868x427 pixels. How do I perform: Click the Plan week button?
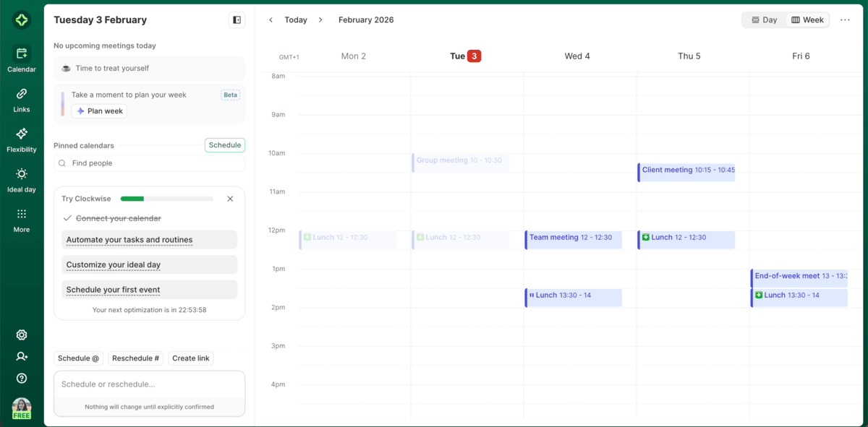[x=99, y=111]
